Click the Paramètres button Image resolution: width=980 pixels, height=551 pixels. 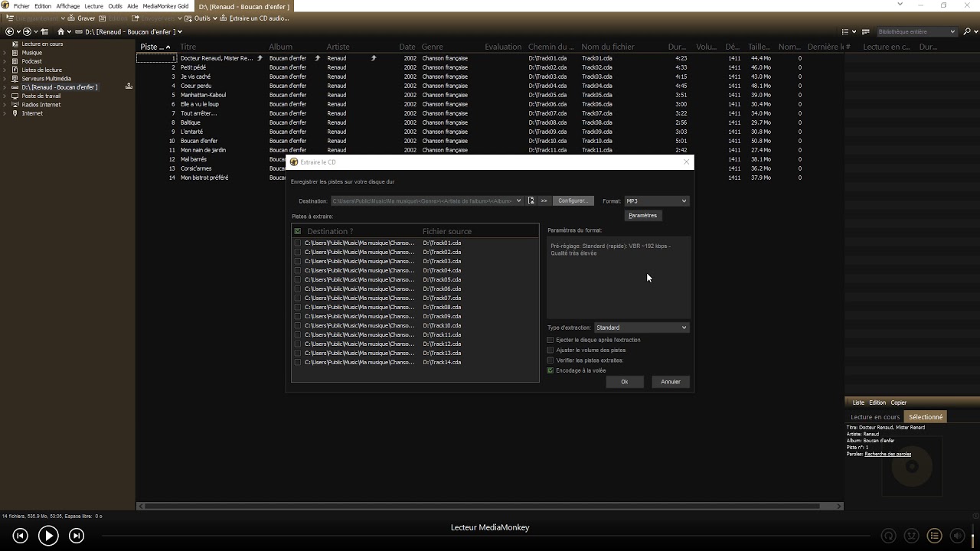click(x=642, y=215)
